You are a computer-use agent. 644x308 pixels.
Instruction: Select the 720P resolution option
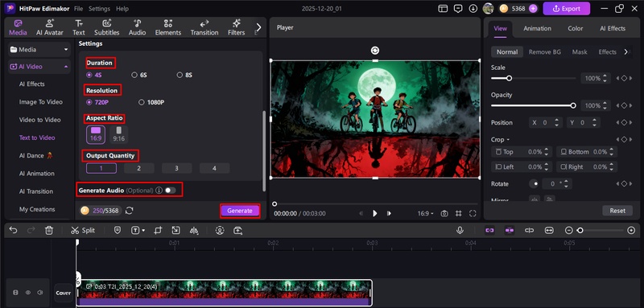97,102
